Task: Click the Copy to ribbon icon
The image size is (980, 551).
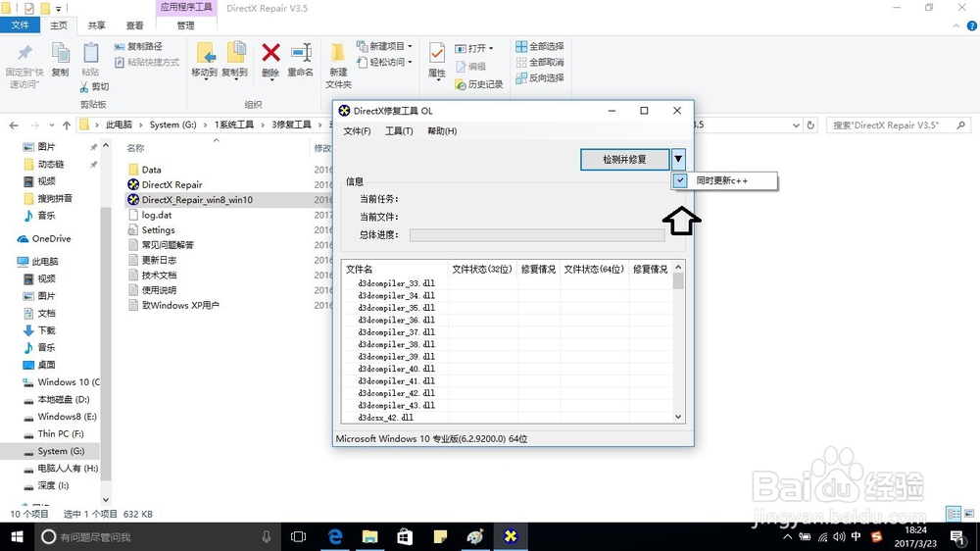Action: (235, 54)
